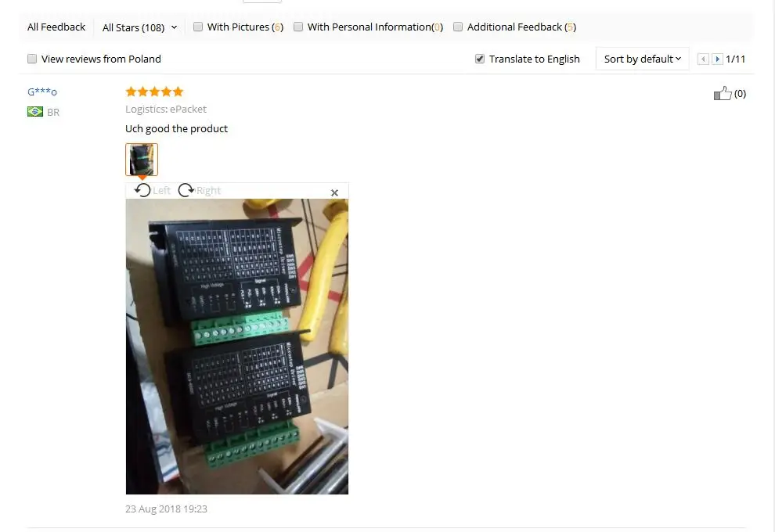Click the enlarged stepper driver photo
The width and height of the screenshot is (775, 532).
tap(237, 347)
